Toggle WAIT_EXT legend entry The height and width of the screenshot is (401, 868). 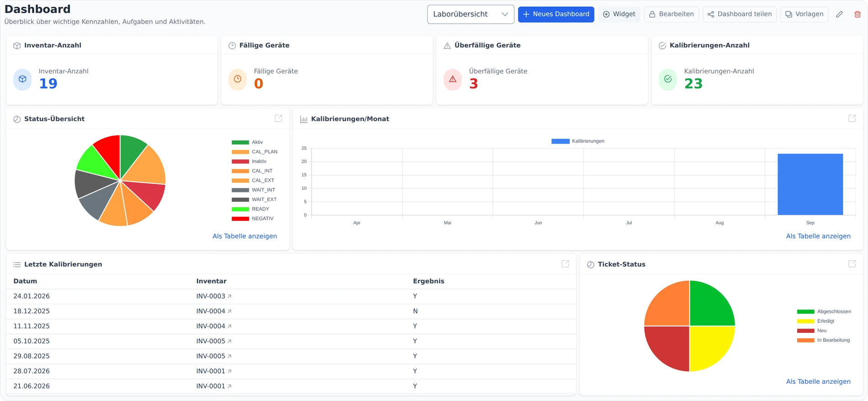(x=254, y=200)
